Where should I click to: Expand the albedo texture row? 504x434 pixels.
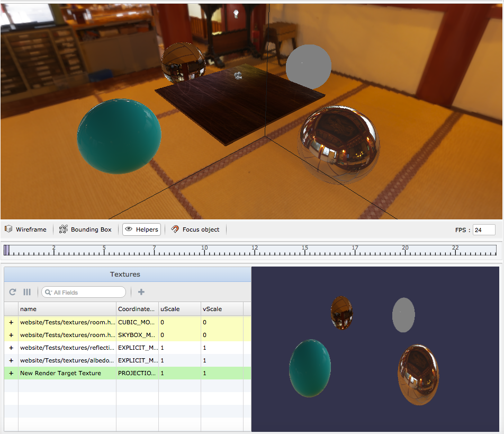pyautogui.click(x=11, y=360)
